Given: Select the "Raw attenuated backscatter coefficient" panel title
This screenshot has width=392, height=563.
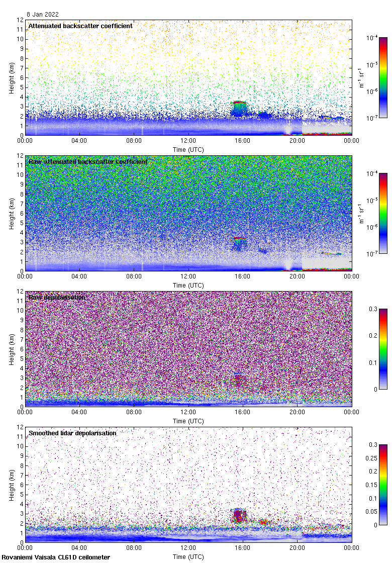Looking at the screenshot, I should [x=88, y=161].
